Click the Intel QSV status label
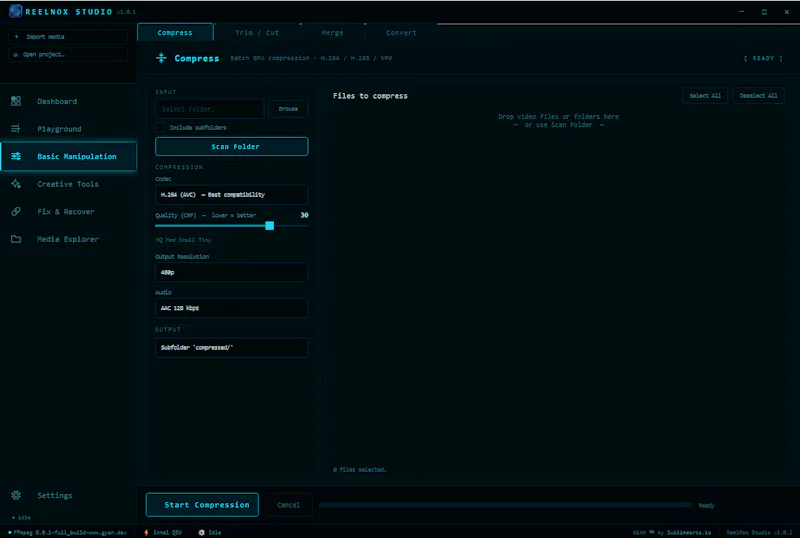Image resolution: width=800 pixels, height=538 pixels. click(167, 532)
